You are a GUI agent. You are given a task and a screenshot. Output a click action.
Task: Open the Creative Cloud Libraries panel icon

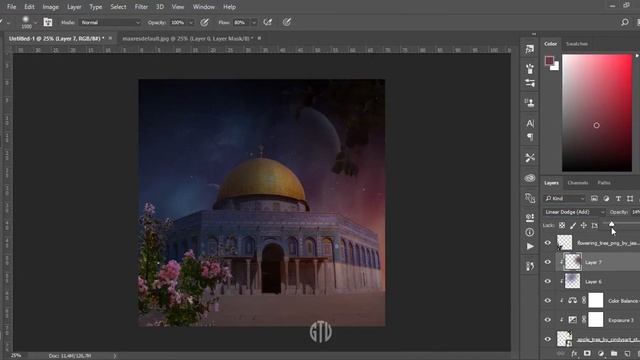(x=530, y=178)
